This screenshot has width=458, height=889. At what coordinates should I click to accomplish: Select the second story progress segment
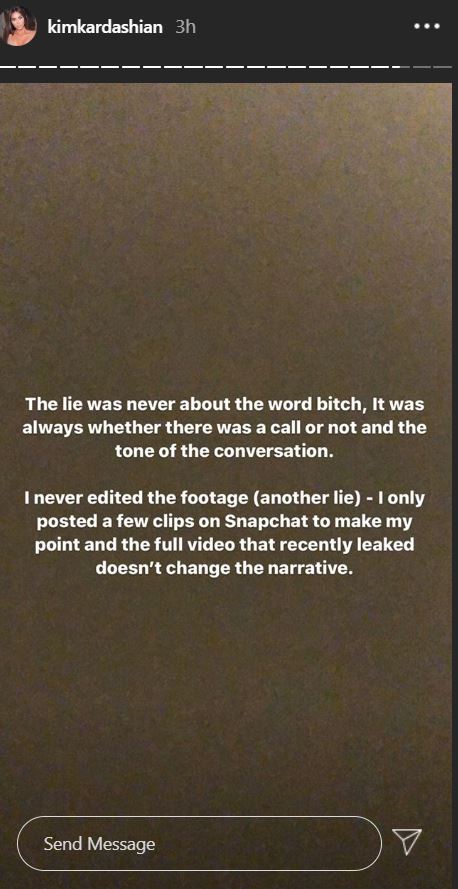tap(28, 67)
